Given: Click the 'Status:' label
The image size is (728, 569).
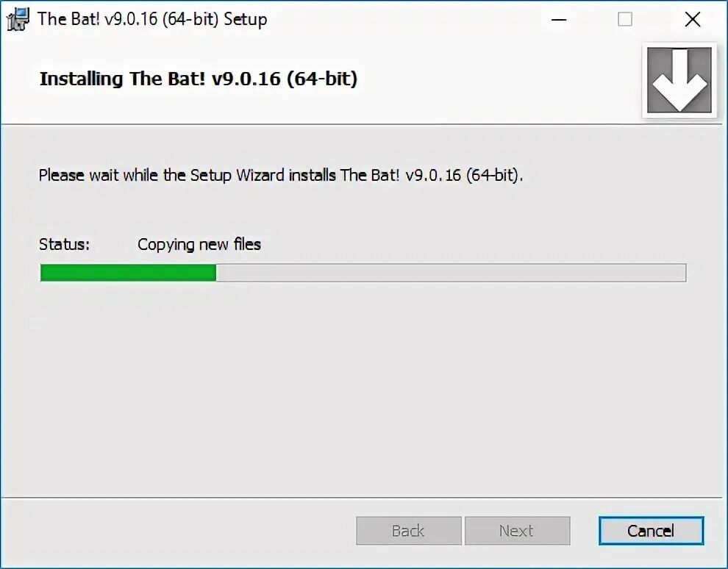Looking at the screenshot, I should tap(64, 245).
